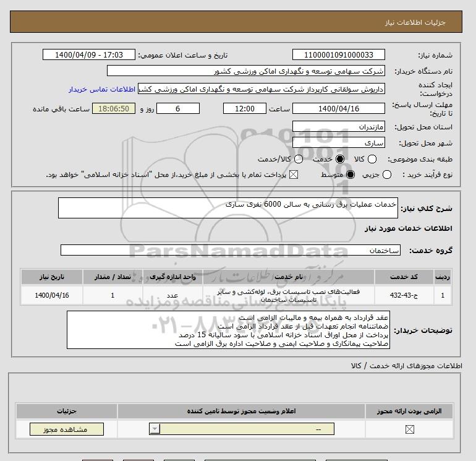Click the service code ج-43-432 cell
476x461 pixels.
[x=404, y=295]
